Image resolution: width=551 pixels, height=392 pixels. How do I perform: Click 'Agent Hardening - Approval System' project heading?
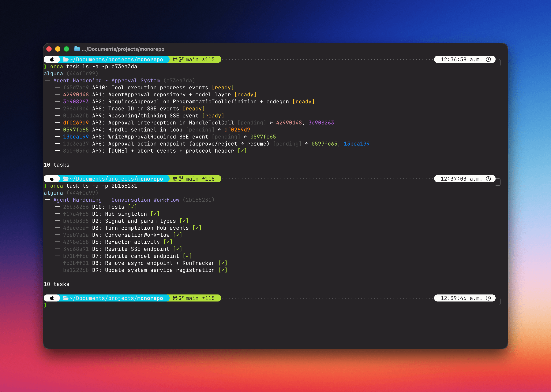(x=107, y=81)
